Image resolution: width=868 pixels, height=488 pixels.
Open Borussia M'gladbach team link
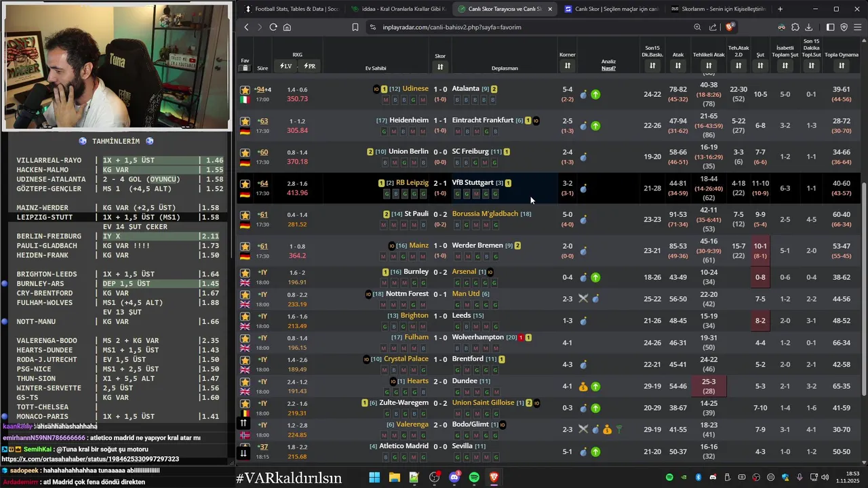(485, 214)
